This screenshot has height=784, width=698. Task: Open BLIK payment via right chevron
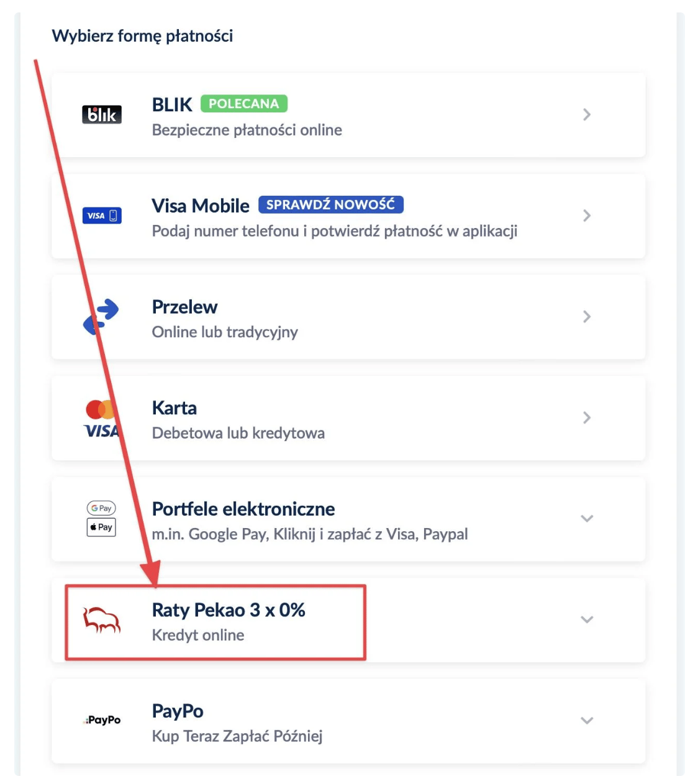[x=586, y=114]
